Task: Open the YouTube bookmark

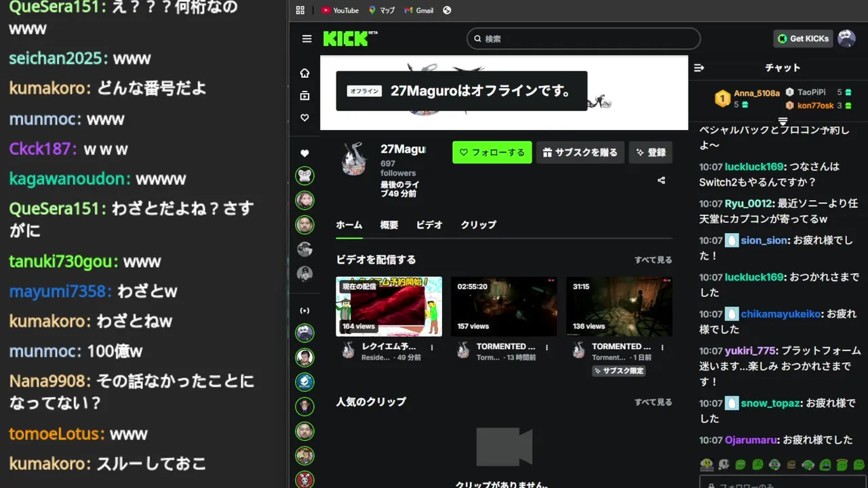Action: [340, 10]
